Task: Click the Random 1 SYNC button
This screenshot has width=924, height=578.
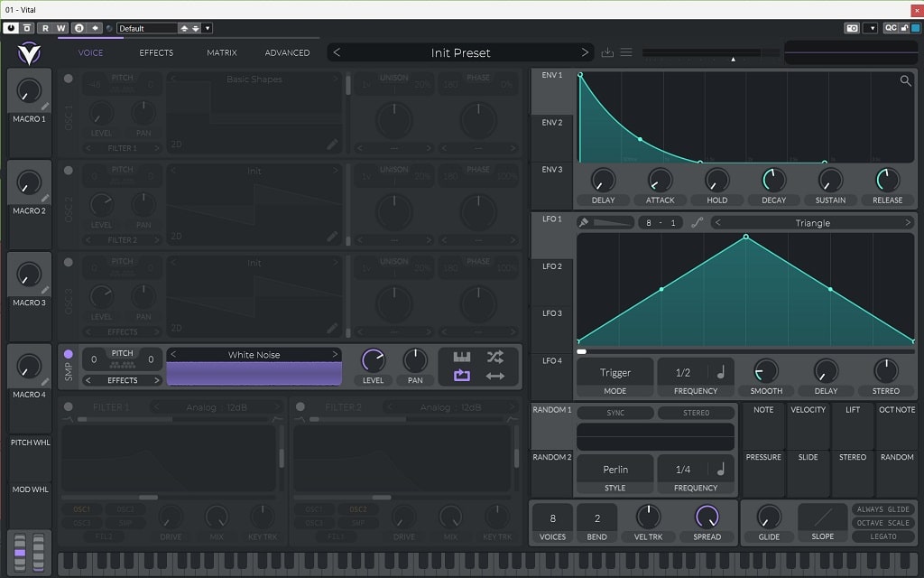Action: click(615, 413)
